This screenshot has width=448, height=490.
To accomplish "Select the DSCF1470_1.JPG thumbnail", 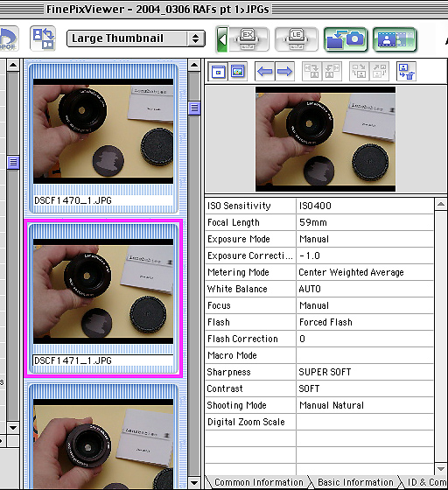I will (x=103, y=131).
